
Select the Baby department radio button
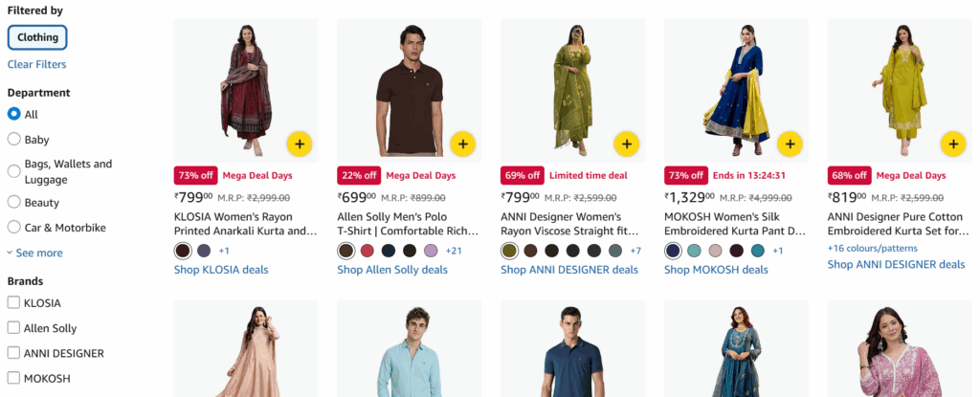pyautogui.click(x=14, y=140)
